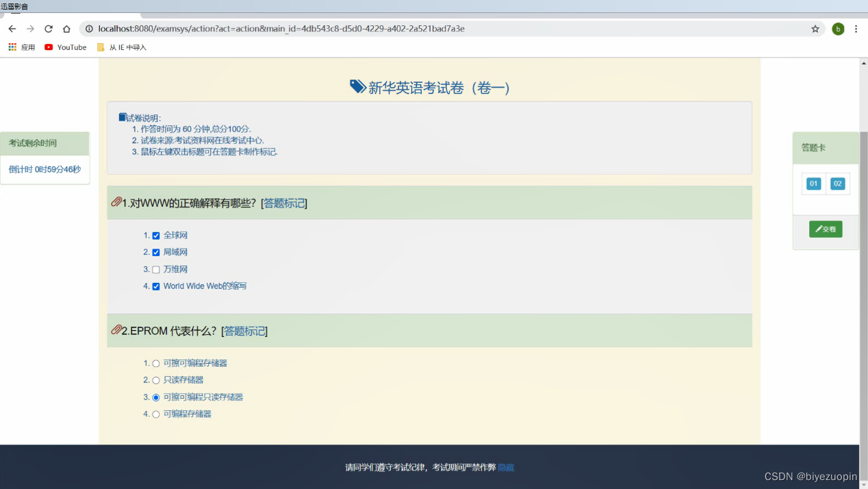
Task: Click the 只读存储器 option label
Action: [183, 380]
